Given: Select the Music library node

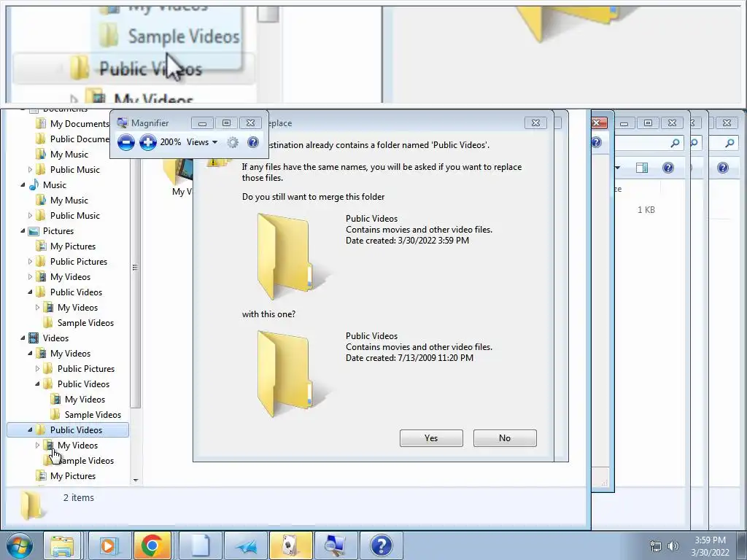Looking at the screenshot, I should click(x=54, y=184).
